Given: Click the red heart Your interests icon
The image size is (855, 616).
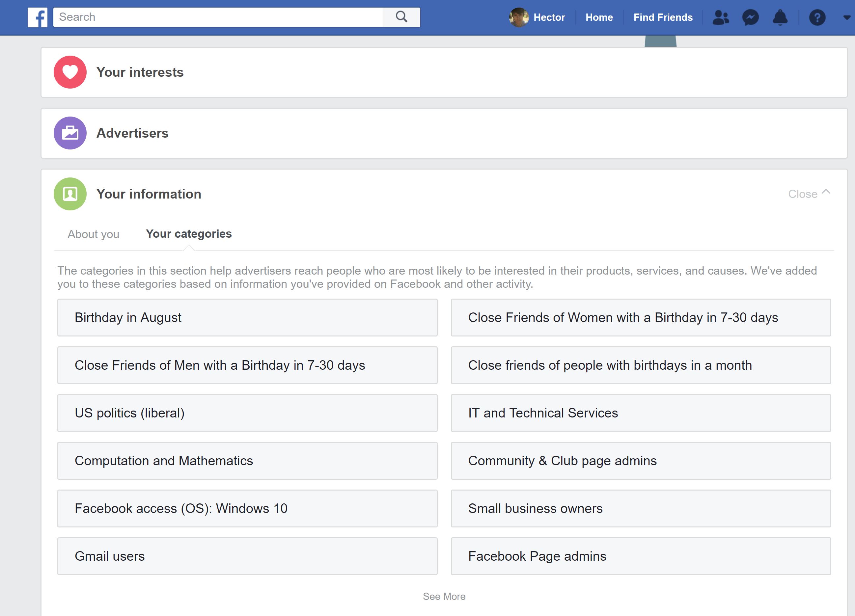Looking at the screenshot, I should (x=70, y=72).
